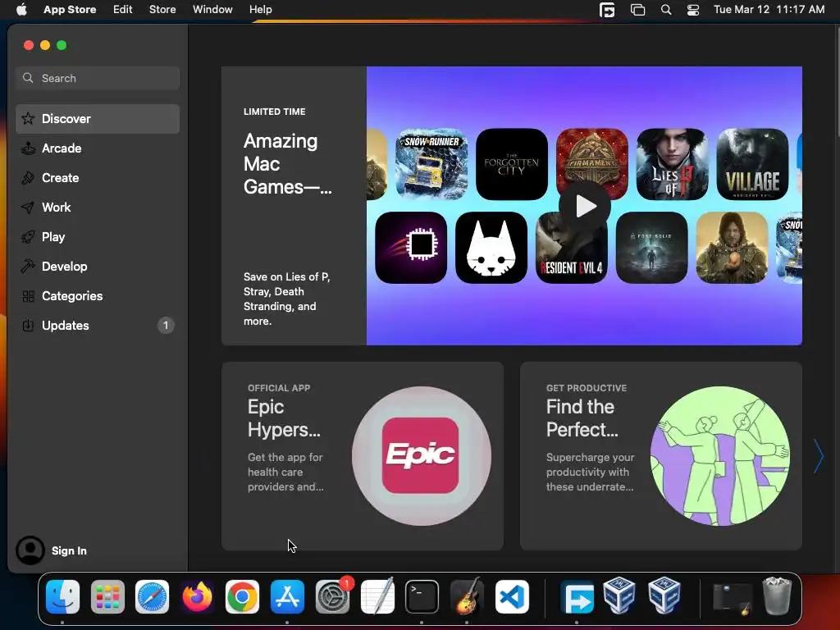Open the Trash in the Dock
The width and height of the screenshot is (840, 630).
tap(777, 596)
